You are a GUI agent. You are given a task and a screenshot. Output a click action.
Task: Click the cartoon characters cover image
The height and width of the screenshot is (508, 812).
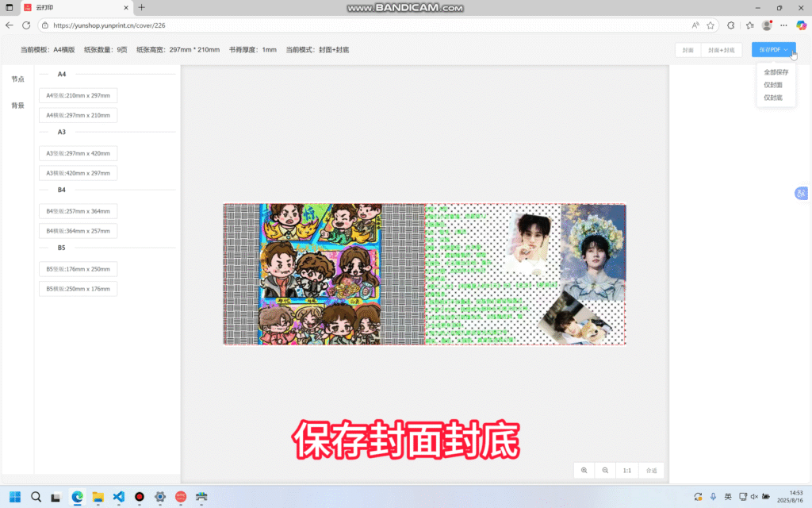[320, 274]
